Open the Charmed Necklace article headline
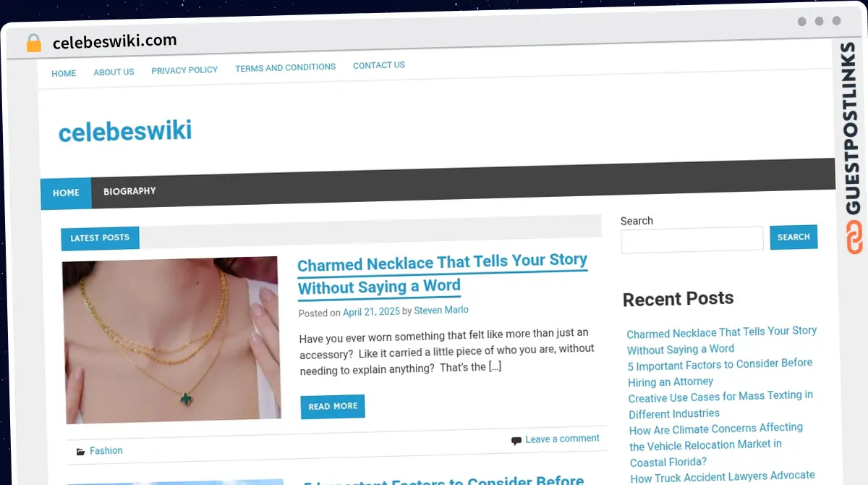Screen dimensions: 868x485 pos(443,274)
